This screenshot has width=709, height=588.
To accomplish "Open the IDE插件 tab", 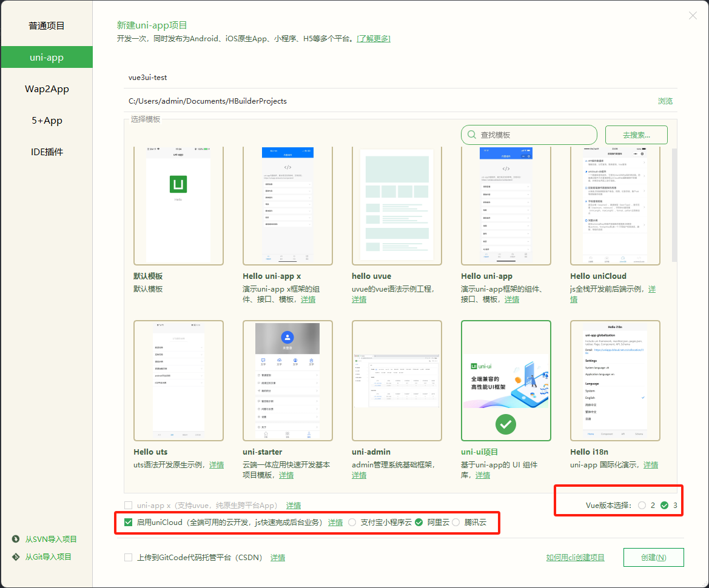I will coord(47,152).
